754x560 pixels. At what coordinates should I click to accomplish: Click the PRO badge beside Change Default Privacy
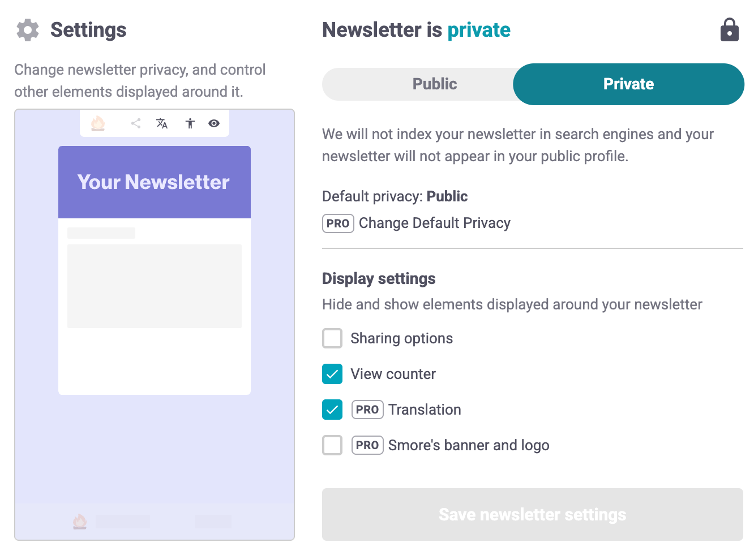pyautogui.click(x=338, y=223)
